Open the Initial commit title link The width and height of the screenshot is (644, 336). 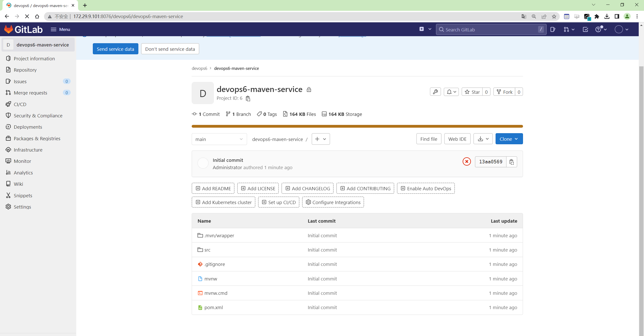[x=228, y=160]
